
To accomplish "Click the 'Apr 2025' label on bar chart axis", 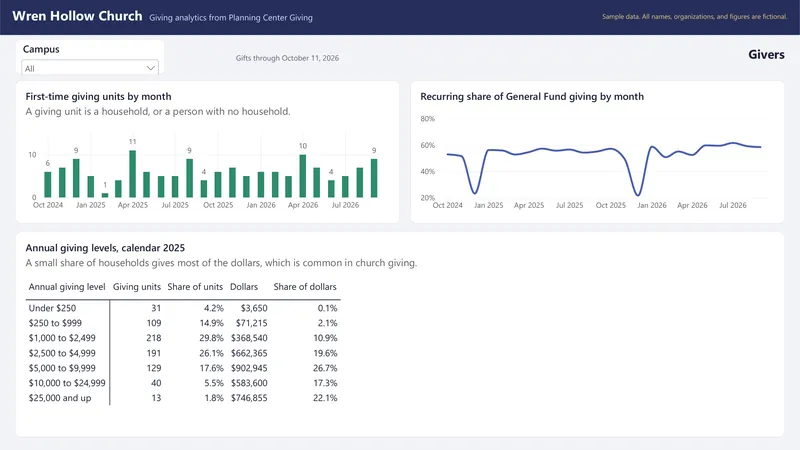I will (x=133, y=205).
